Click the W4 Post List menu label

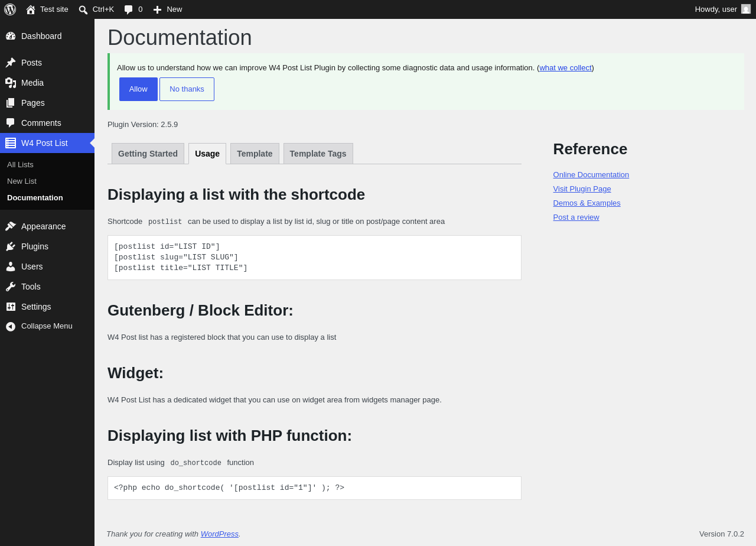click(44, 143)
